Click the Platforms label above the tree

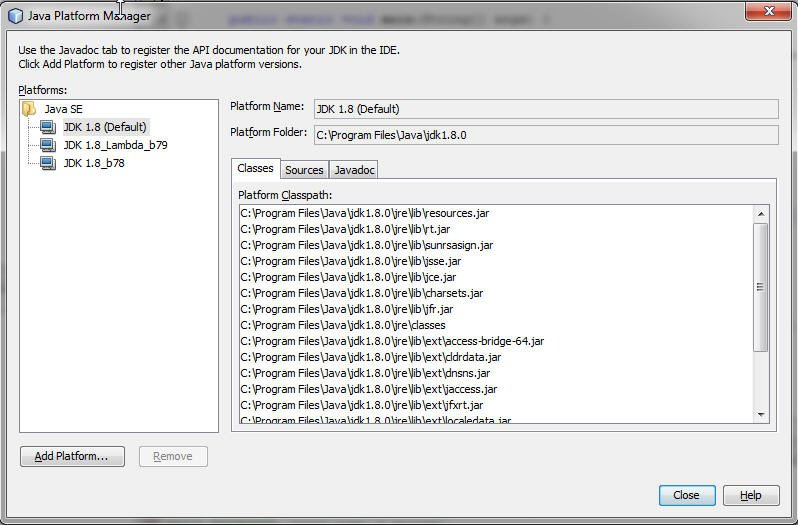pyautogui.click(x=43, y=90)
